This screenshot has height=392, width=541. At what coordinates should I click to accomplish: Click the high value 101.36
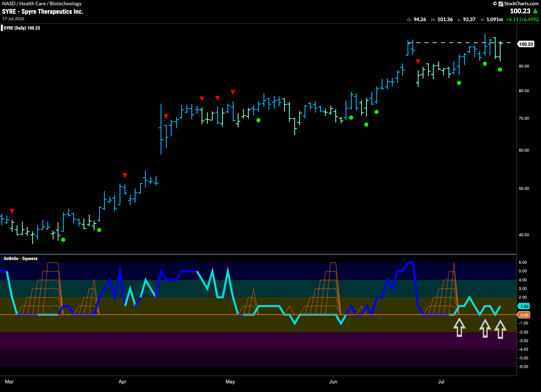[445, 20]
